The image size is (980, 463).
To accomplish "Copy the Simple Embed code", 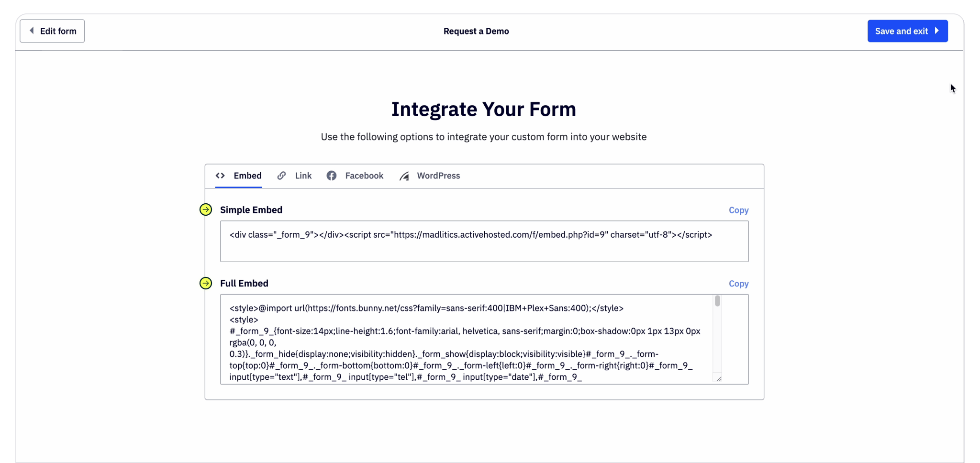I will click(738, 210).
